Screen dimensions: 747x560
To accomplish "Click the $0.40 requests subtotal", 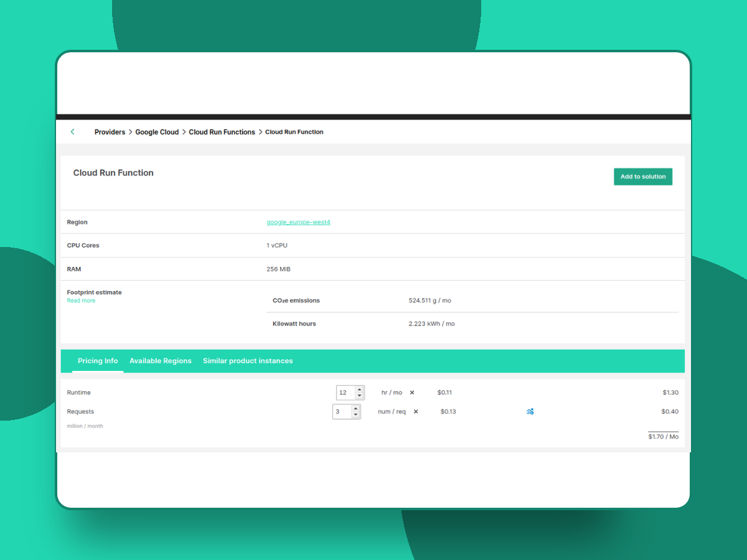I will click(670, 411).
